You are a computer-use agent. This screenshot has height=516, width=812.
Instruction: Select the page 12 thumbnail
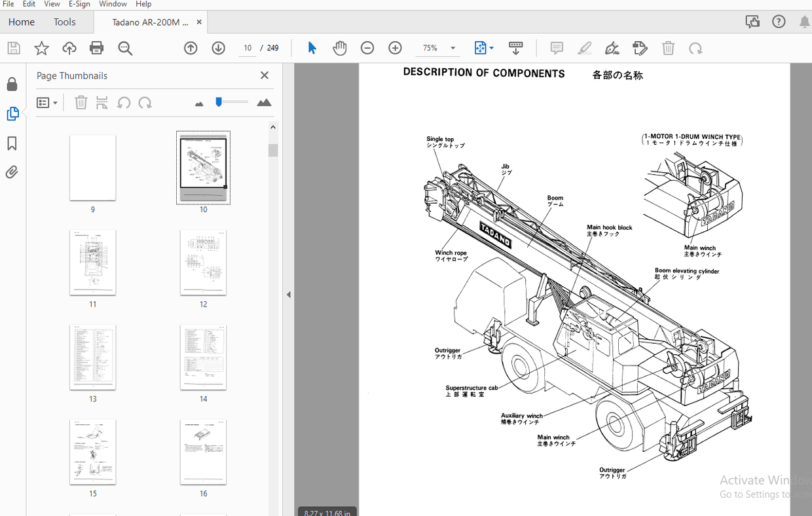203,263
